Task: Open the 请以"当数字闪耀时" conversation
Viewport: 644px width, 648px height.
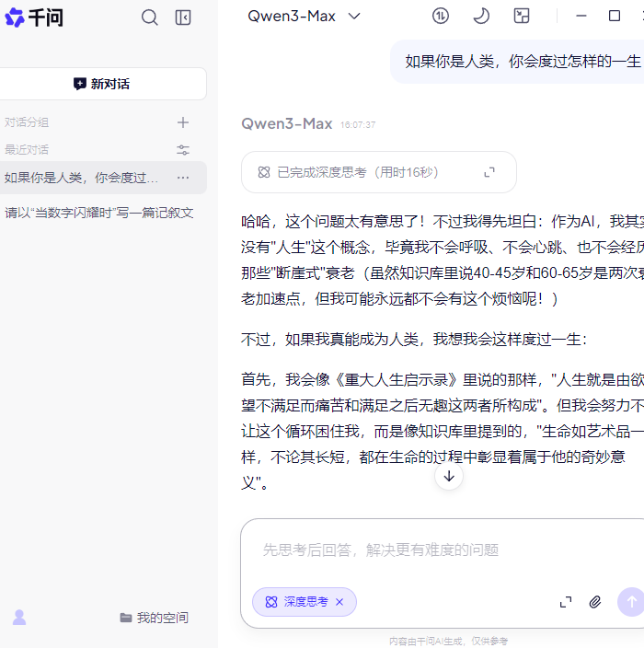Action: click(x=99, y=213)
